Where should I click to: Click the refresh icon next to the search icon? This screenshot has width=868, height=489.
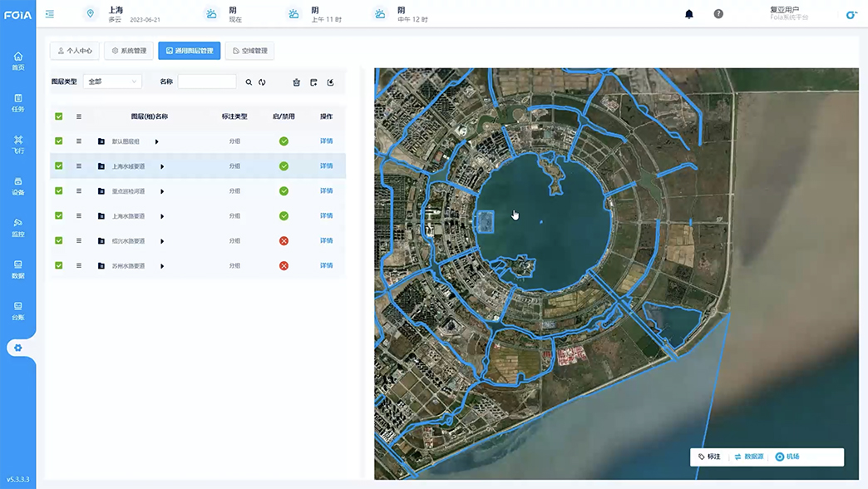pyautogui.click(x=264, y=81)
